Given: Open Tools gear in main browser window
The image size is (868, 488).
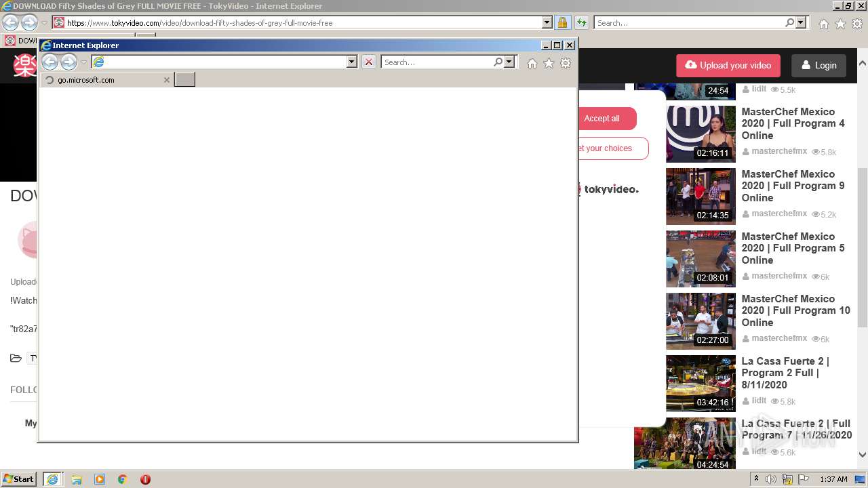Looking at the screenshot, I should click(x=857, y=24).
